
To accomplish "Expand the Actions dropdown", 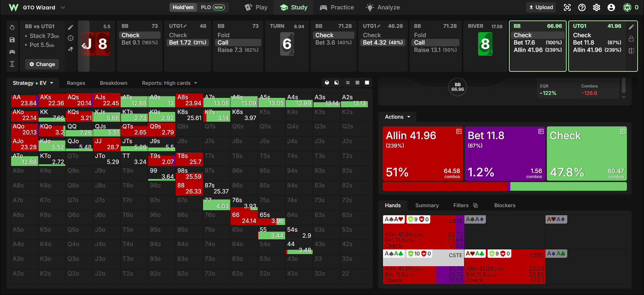I will click(397, 117).
